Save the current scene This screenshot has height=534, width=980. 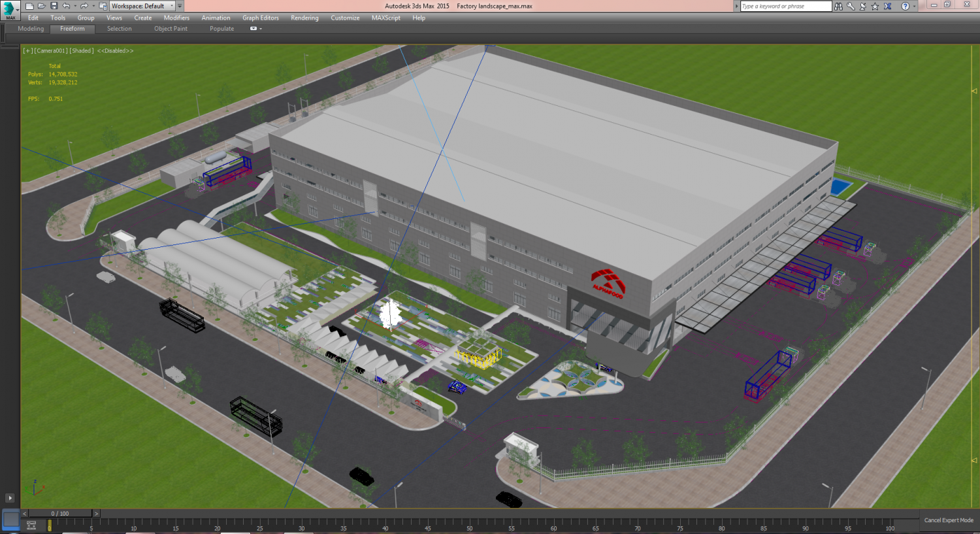coord(54,5)
